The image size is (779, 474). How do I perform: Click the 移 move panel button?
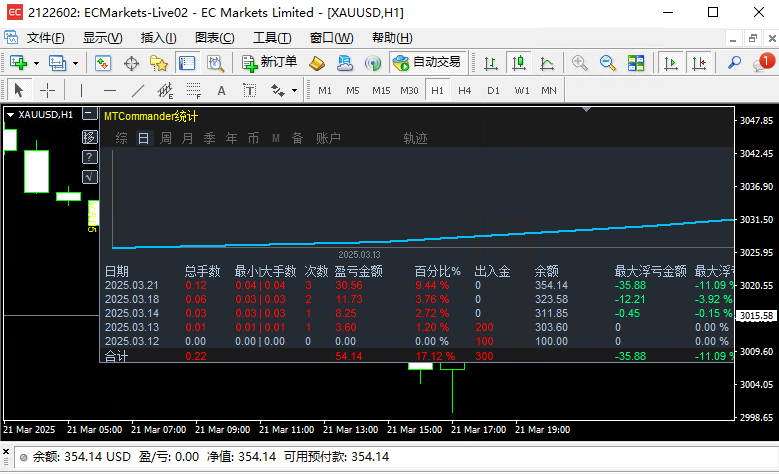[x=89, y=137]
